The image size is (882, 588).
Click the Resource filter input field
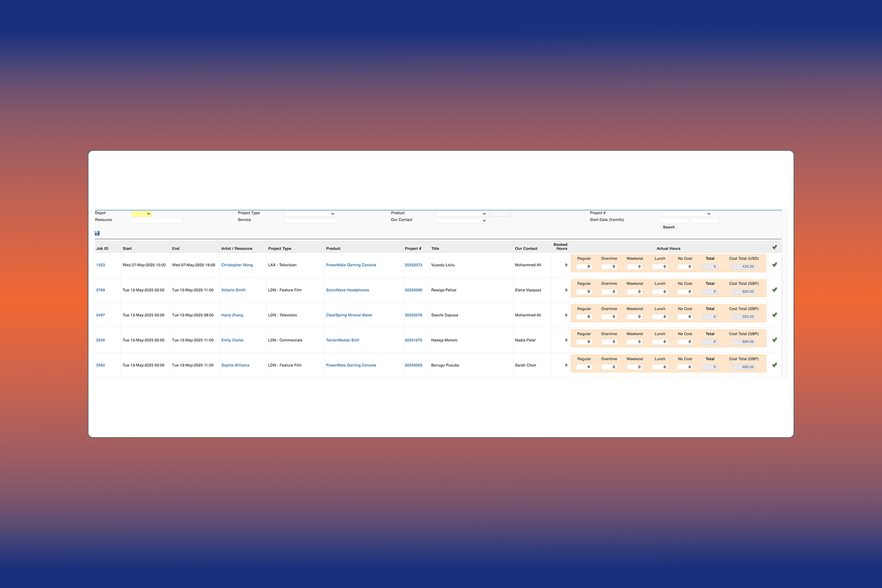pyautogui.click(x=157, y=220)
